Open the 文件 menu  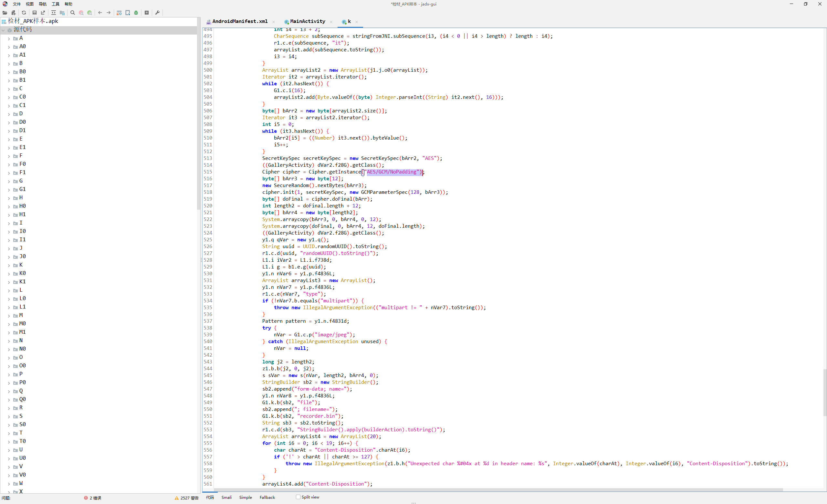tap(17, 4)
